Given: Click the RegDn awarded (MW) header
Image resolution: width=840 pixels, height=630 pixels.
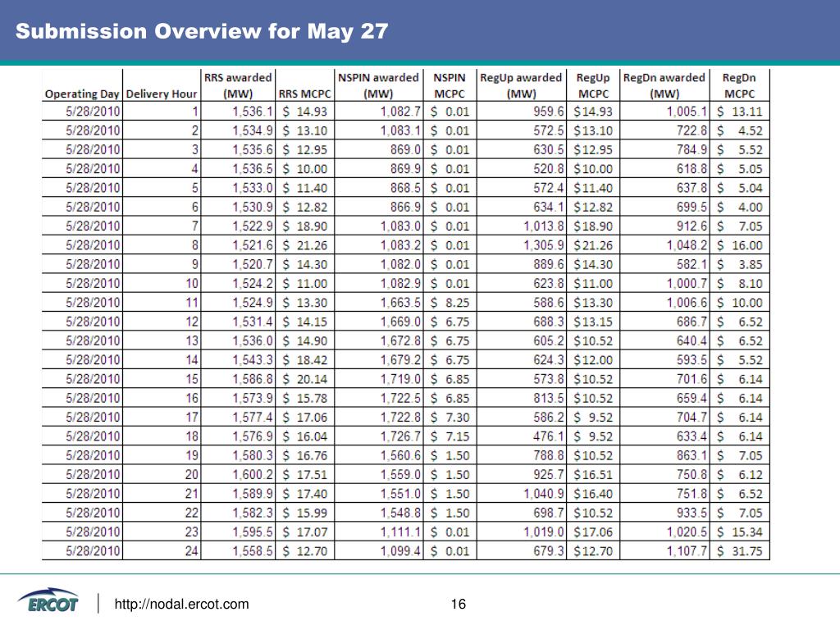Looking at the screenshot, I should [664, 85].
